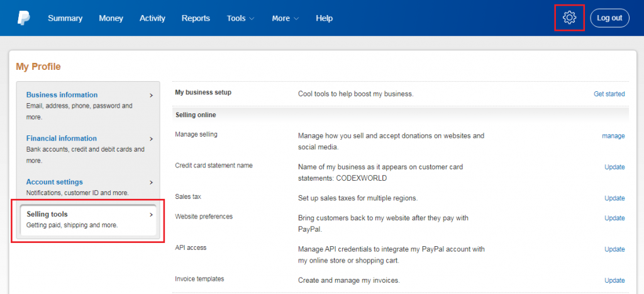Expand the Business information section
Screen dimensions: 644x294
pyautogui.click(x=62, y=95)
